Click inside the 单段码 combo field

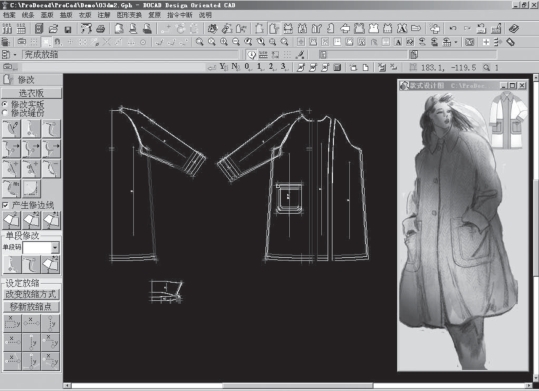[37, 248]
